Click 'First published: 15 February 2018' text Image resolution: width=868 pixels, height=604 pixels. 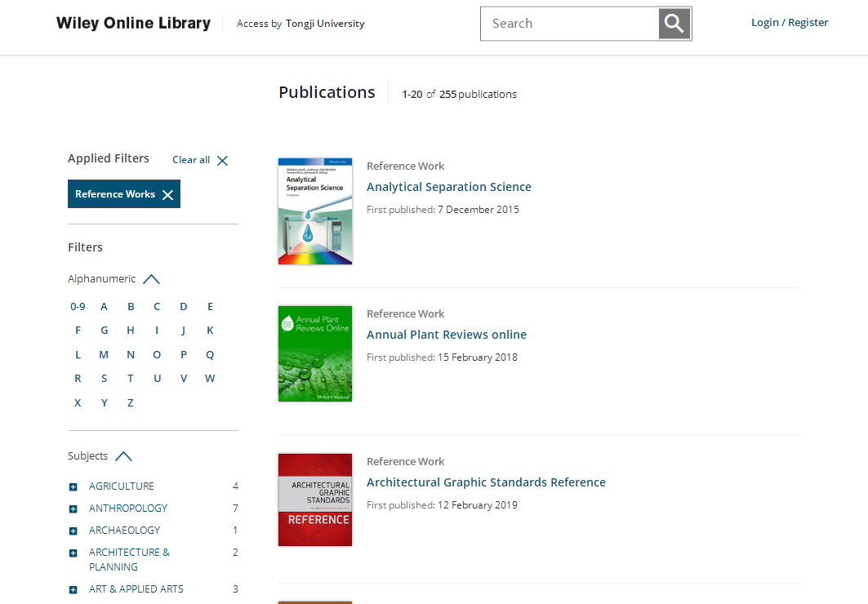[x=443, y=358]
